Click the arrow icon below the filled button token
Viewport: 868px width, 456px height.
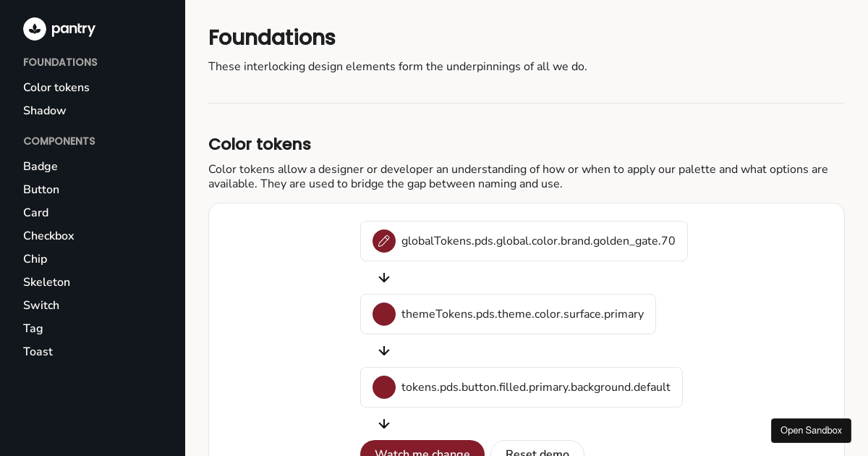pos(384,424)
